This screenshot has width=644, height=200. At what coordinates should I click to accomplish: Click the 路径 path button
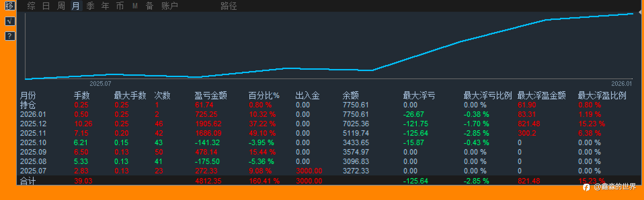tap(229, 6)
